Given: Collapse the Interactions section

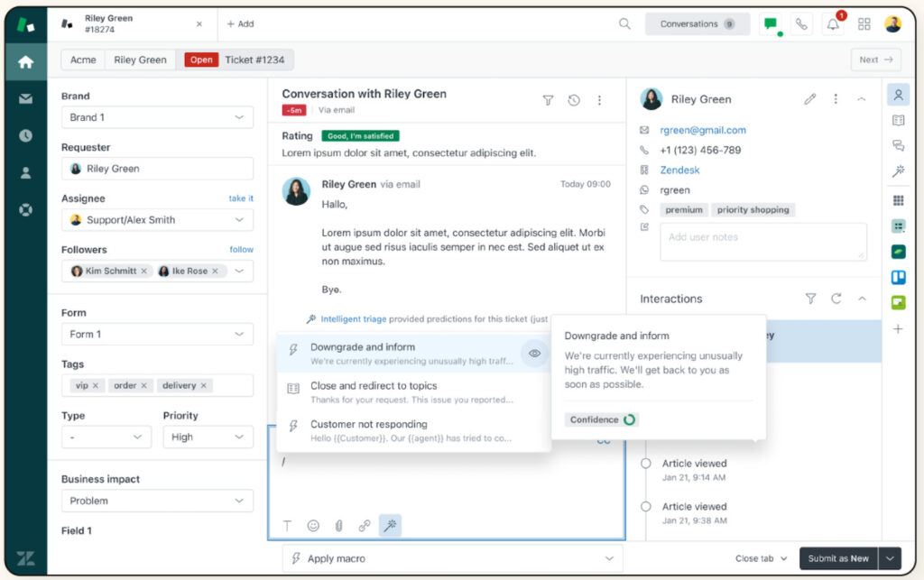Looking at the screenshot, I should click(862, 299).
